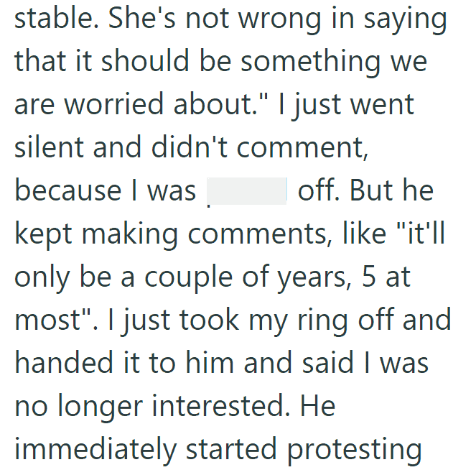Click the censored word box after "was"
The height and width of the screenshot is (475, 476).
click(x=247, y=191)
